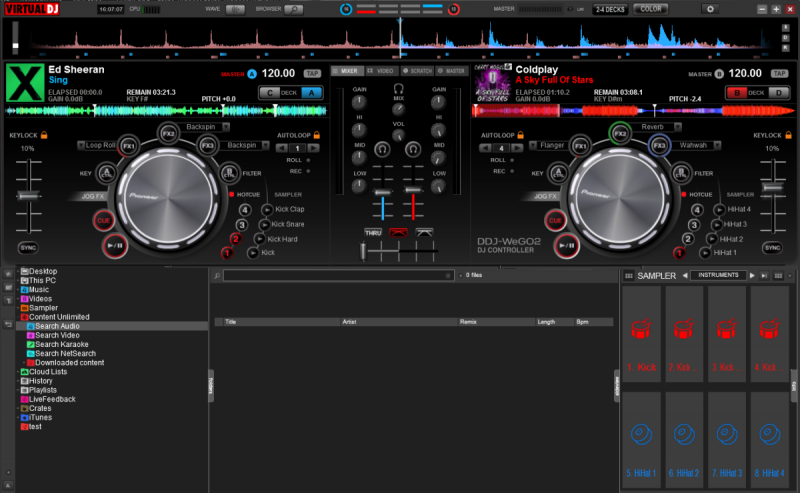Play the Kick Snare sample

coord(264,225)
